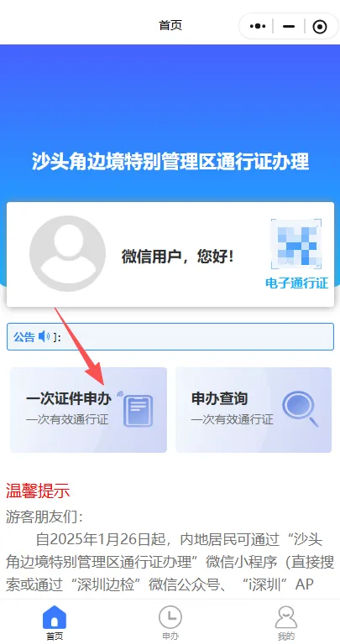
Task: Open the 一次证件申办 card
Action: pos(88,410)
